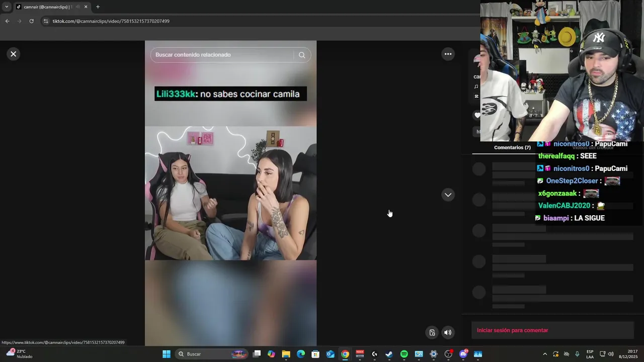Close the TikTok video viewer with X

click(x=14, y=54)
